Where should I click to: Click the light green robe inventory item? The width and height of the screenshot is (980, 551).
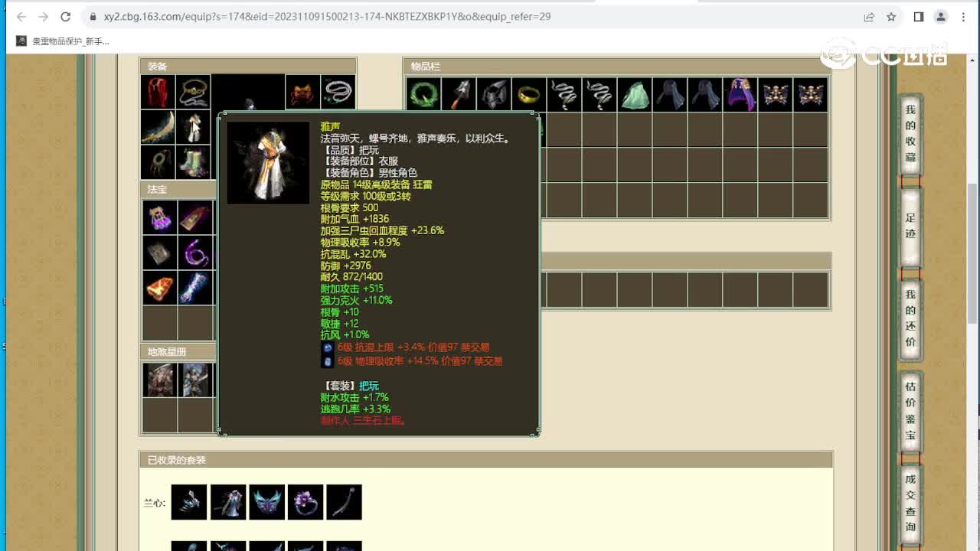[x=635, y=93]
